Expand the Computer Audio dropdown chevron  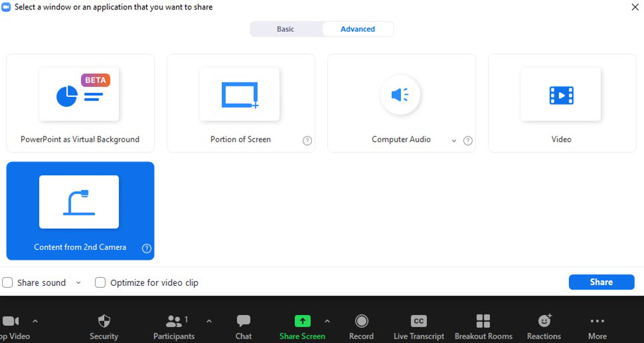(454, 141)
